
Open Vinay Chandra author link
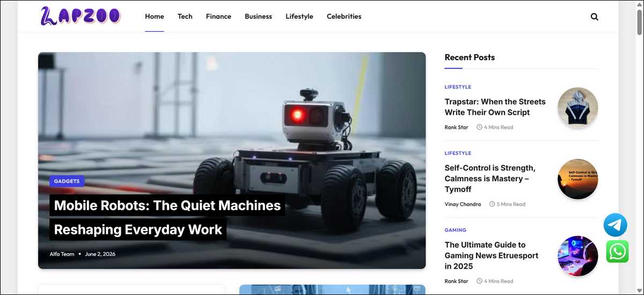coord(463,204)
